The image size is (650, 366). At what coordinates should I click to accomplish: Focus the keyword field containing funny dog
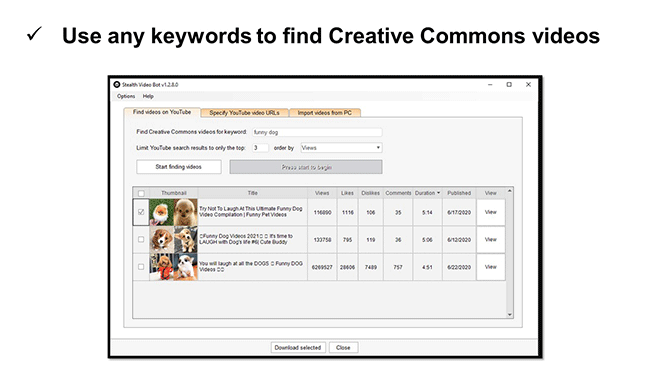(x=317, y=132)
